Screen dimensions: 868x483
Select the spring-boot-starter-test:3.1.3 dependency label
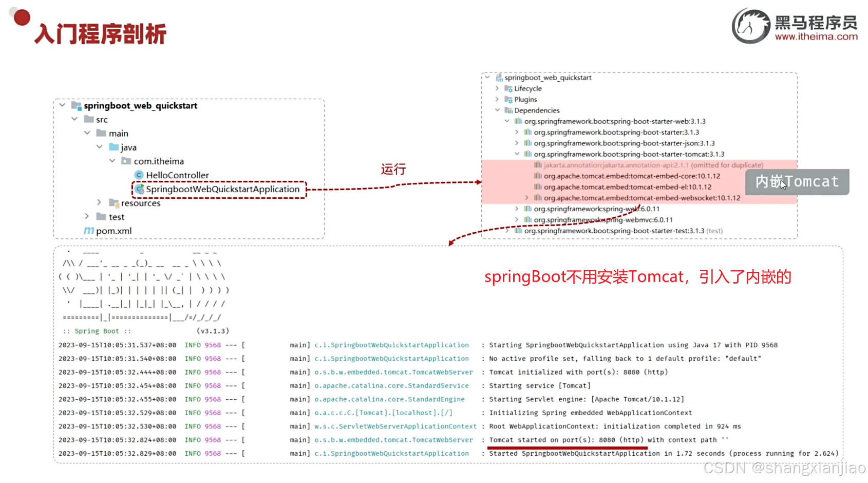[614, 231]
